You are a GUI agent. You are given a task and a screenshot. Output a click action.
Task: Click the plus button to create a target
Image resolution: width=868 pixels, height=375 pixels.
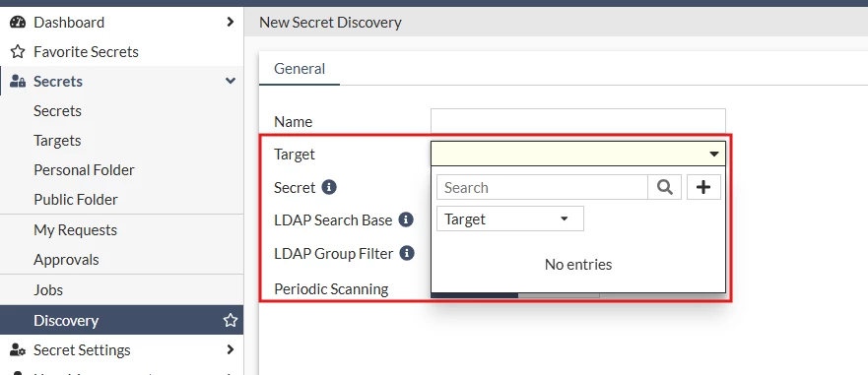703,187
